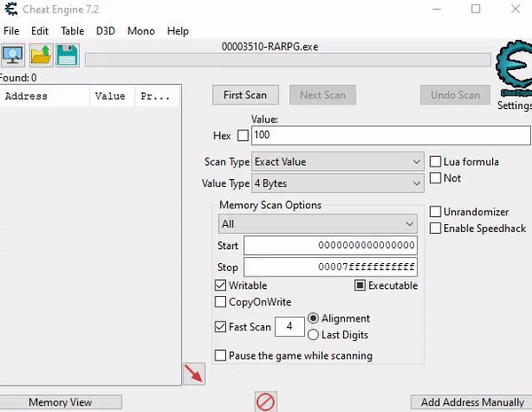Viewport: 532px width, 412px height.
Task: Click the save floppy disk icon
Action: coord(67,55)
